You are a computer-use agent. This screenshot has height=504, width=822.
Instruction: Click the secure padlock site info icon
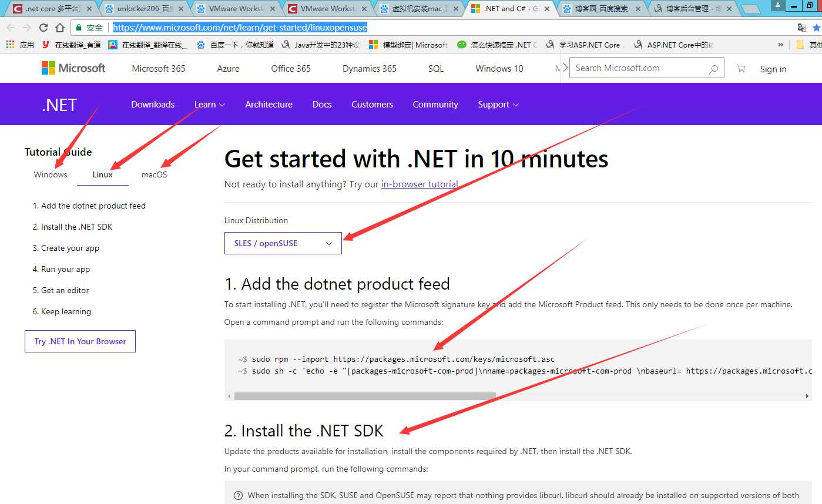coord(79,28)
